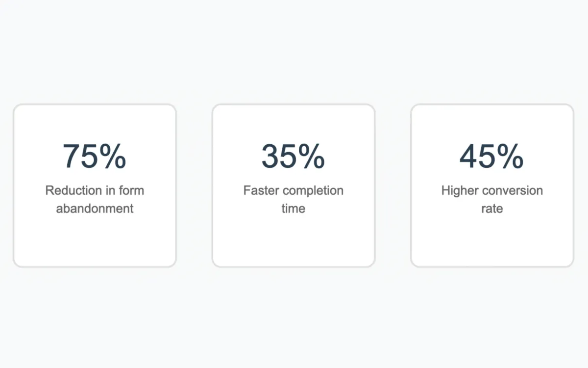The height and width of the screenshot is (368, 588).
Task: Click the word 'completion' in middle card
Action: 313,190
